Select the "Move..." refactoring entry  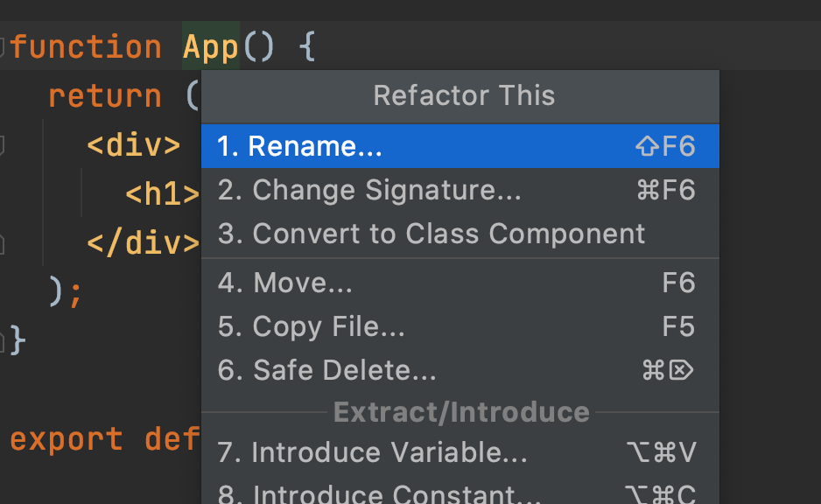(302, 282)
